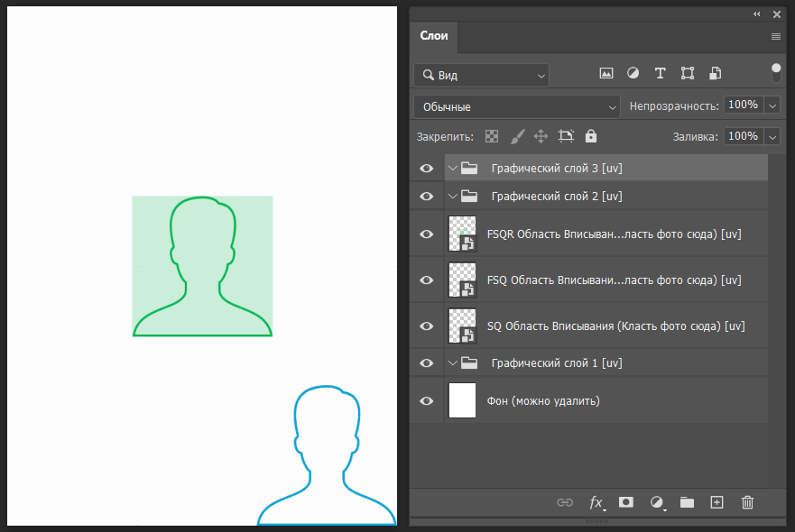This screenshot has height=532, width=795.
Task: Click the adjustment layer filter icon
Action: click(633, 73)
